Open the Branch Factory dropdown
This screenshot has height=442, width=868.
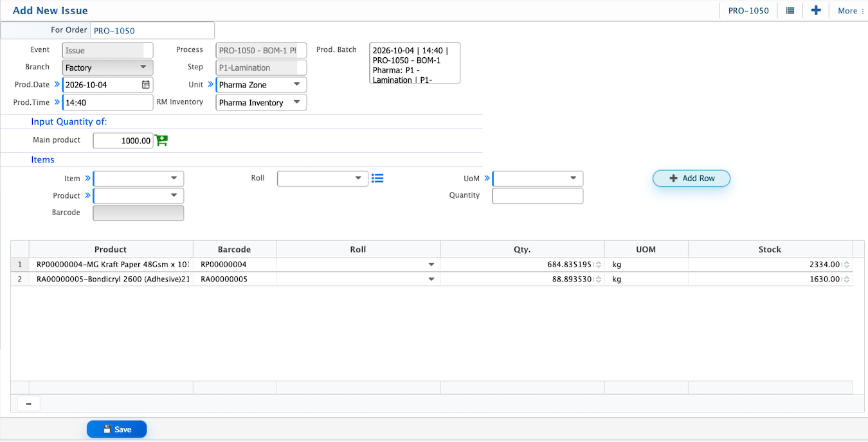[108, 67]
